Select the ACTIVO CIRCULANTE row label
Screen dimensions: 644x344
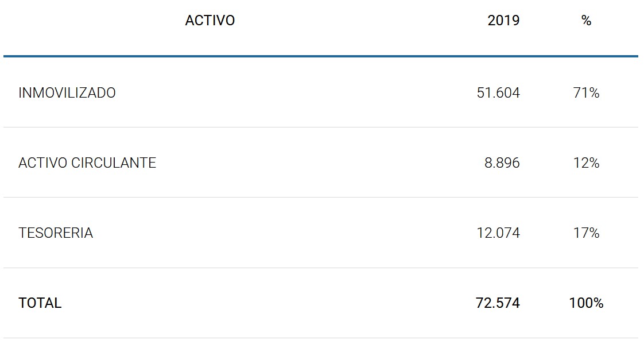point(87,163)
